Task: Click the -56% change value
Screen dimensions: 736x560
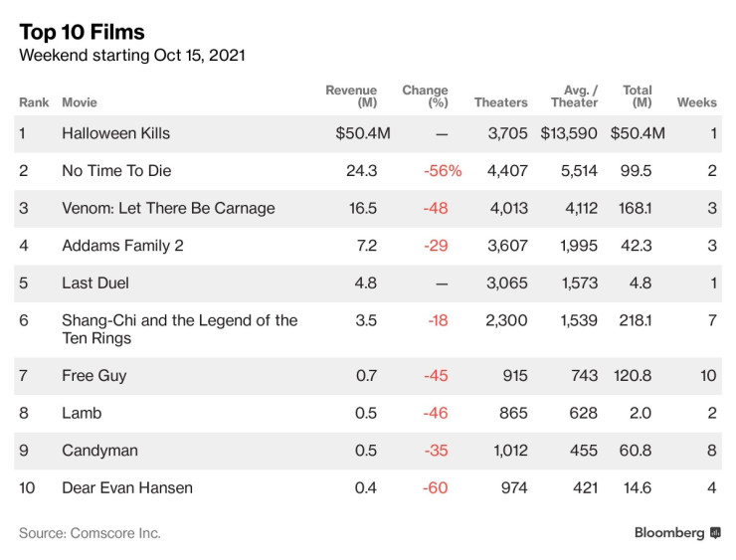Action: pos(443,171)
